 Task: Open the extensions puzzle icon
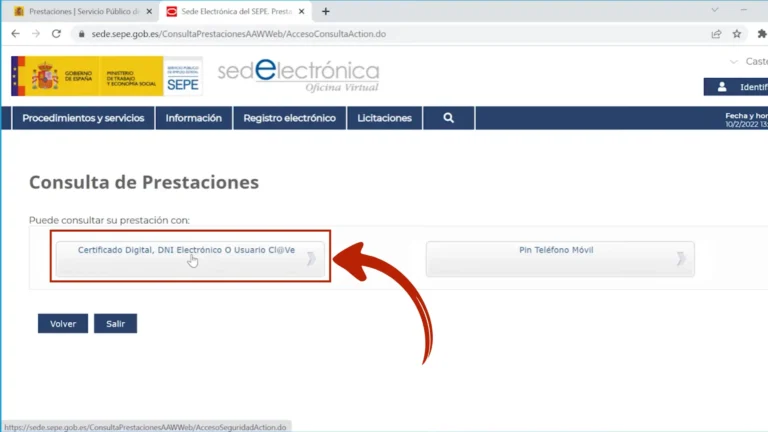762,34
